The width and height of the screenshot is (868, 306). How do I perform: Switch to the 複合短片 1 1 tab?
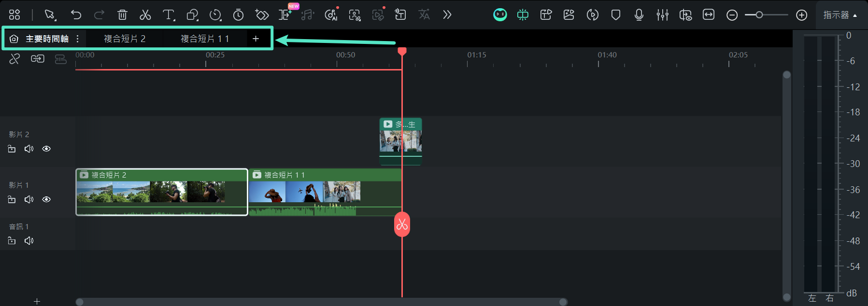pos(205,39)
